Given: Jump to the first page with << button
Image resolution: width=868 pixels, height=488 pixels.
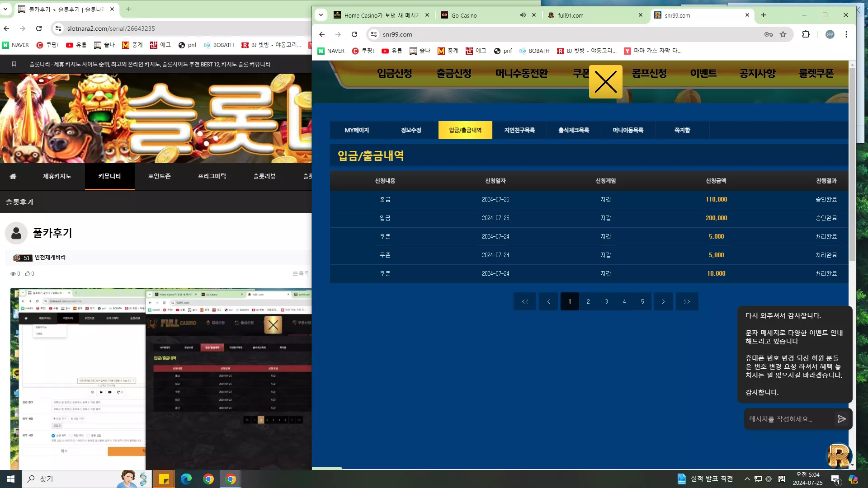Looking at the screenshot, I should (525, 301).
